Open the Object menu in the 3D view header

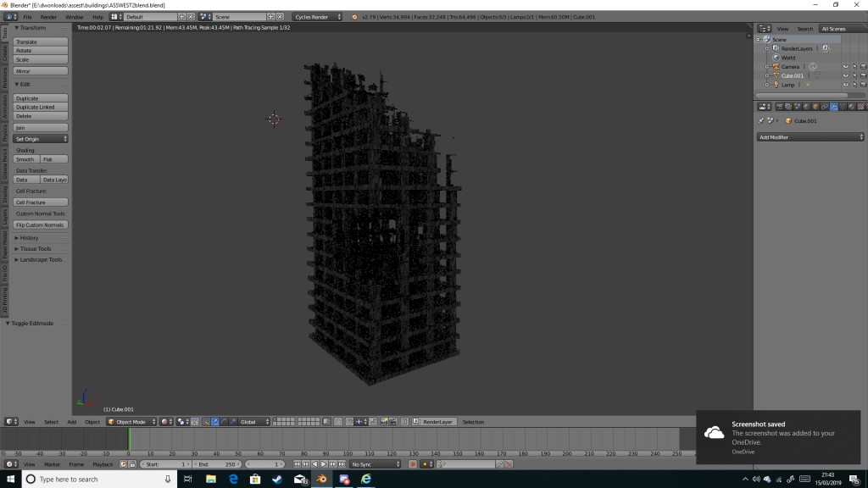tap(92, 421)
